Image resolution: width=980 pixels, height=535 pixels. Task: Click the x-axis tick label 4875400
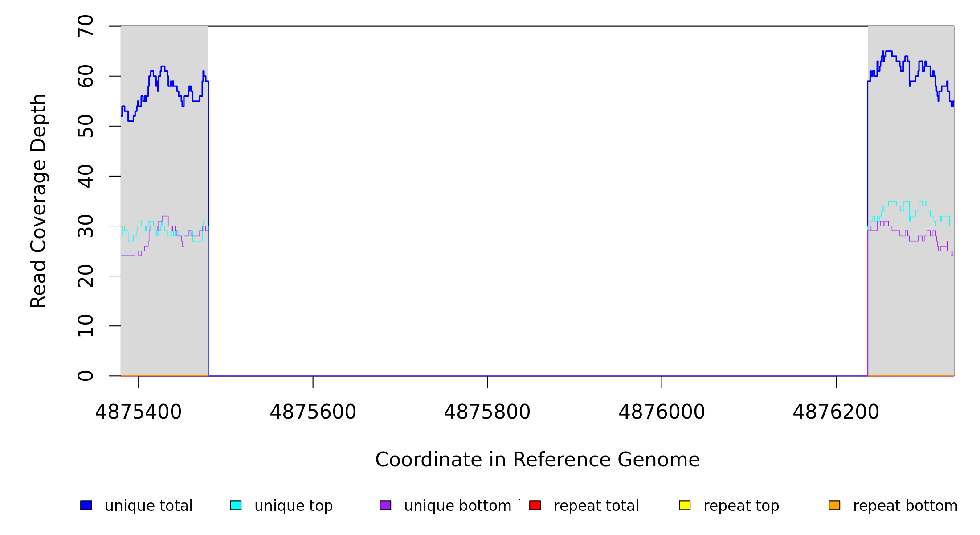coord(139,412)
